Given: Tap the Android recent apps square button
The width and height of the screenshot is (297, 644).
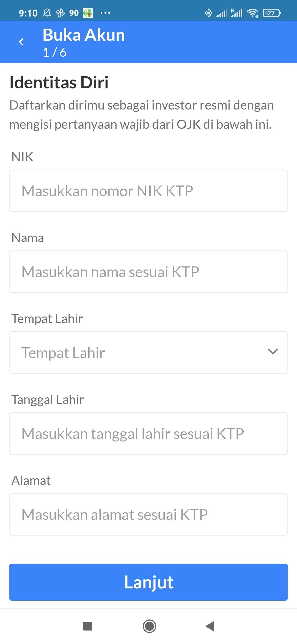Looking at the screenshot, I should pyautogui.click(x=88, y=626).
